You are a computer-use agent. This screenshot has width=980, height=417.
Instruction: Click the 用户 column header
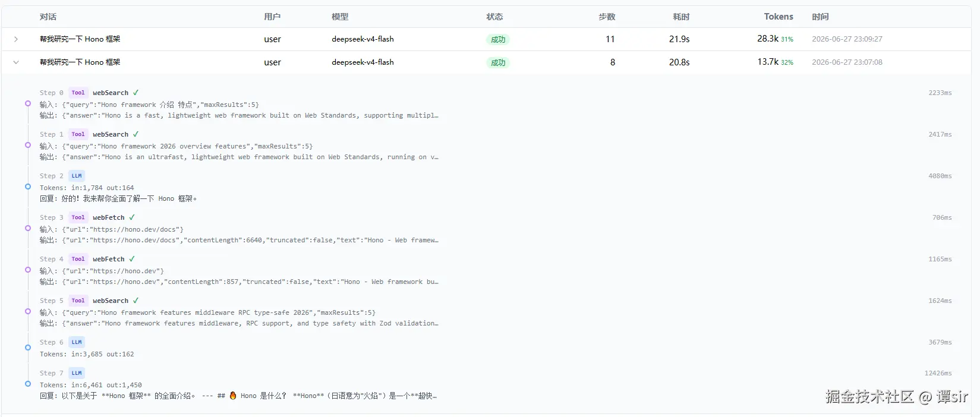click(x=272, y=17)
